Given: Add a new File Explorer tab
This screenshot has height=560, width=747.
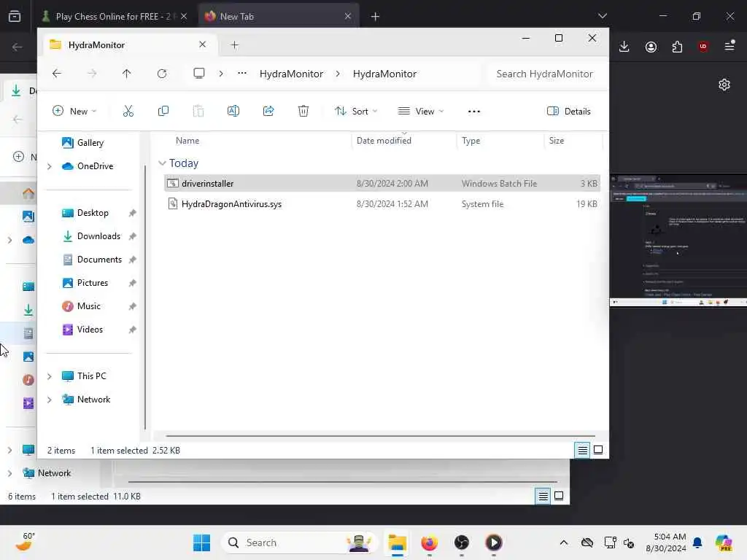Looking at the screenshot, I should click(234, 44).
